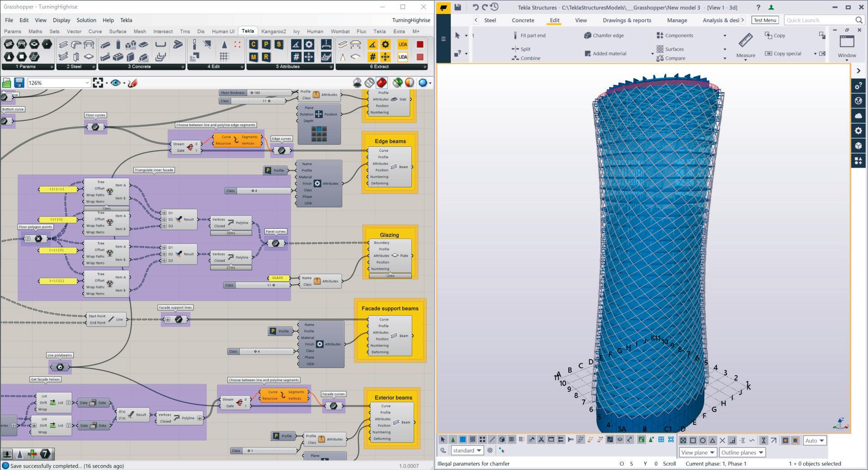Click the Combine command in Tekla

pyautogui.click(x=526, y=58)
